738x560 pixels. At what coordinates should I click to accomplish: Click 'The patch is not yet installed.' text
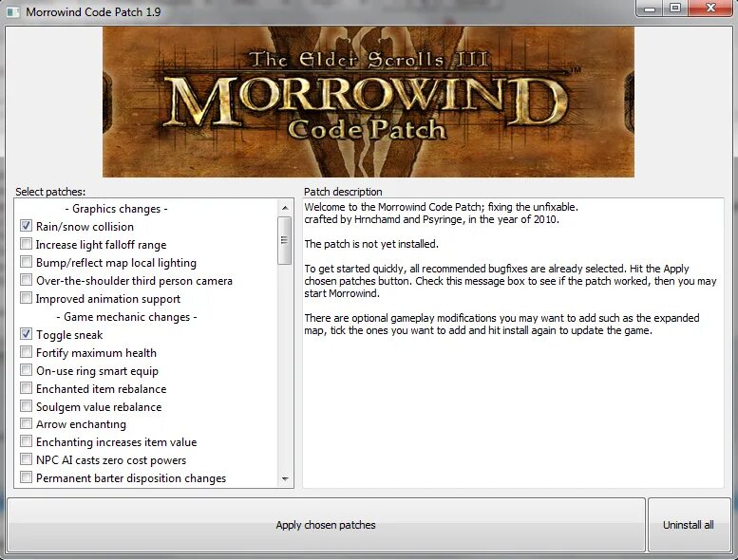pos(371,244)
